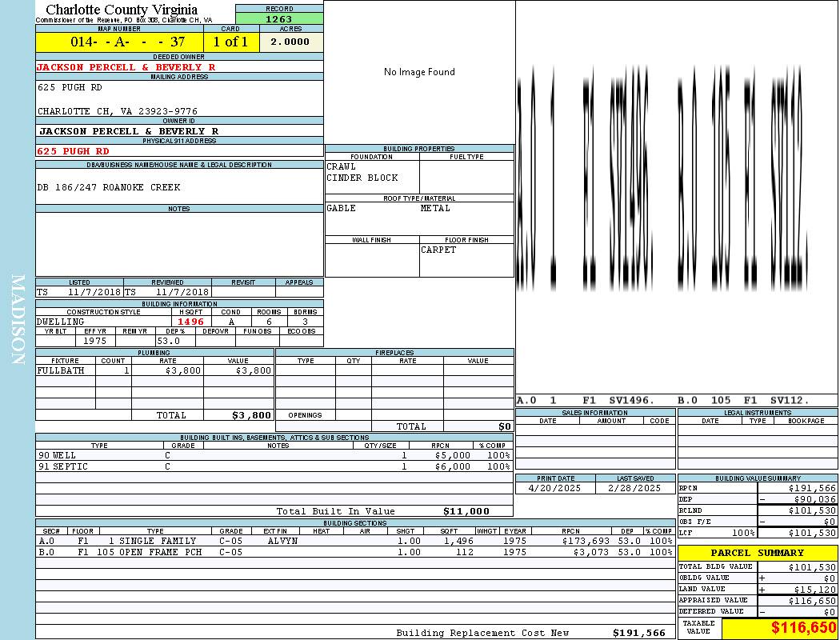Click the FULLBATH fixture row

point(155,370)
